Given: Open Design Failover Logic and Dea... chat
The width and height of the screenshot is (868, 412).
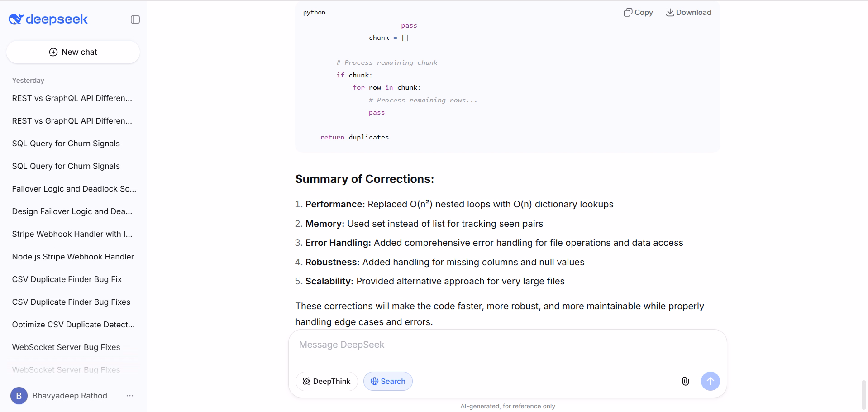Looking at the screenshot, I should click(72, 211).
